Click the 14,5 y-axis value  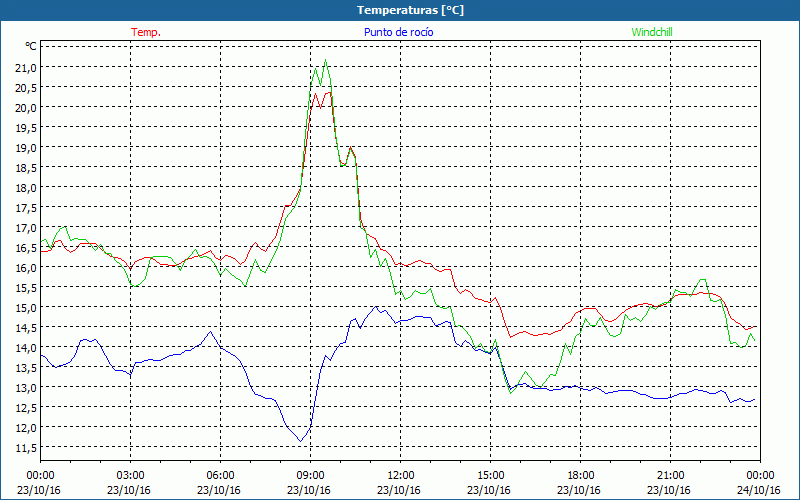click(x=26, y=327)
